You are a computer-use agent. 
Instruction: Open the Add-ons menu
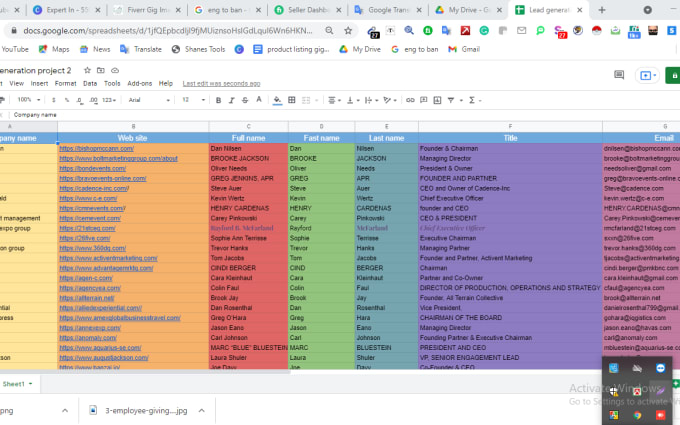139,83
